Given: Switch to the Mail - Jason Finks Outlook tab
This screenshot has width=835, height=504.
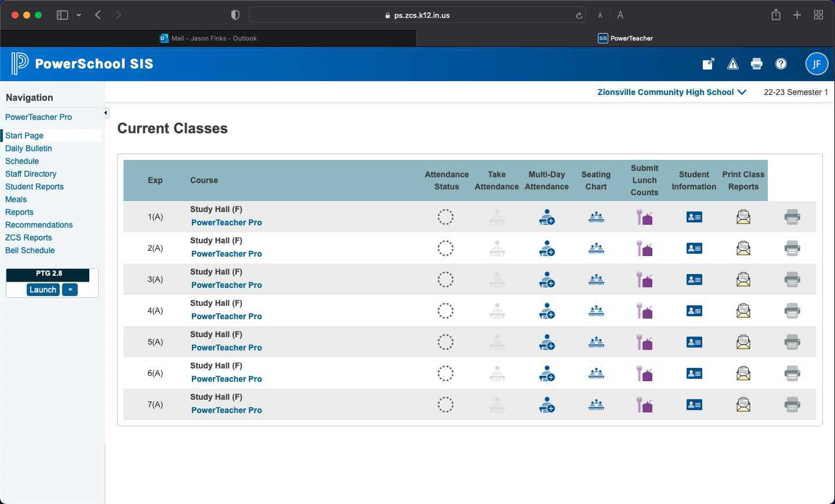Looking at the screenshot, I should point(209,38).
